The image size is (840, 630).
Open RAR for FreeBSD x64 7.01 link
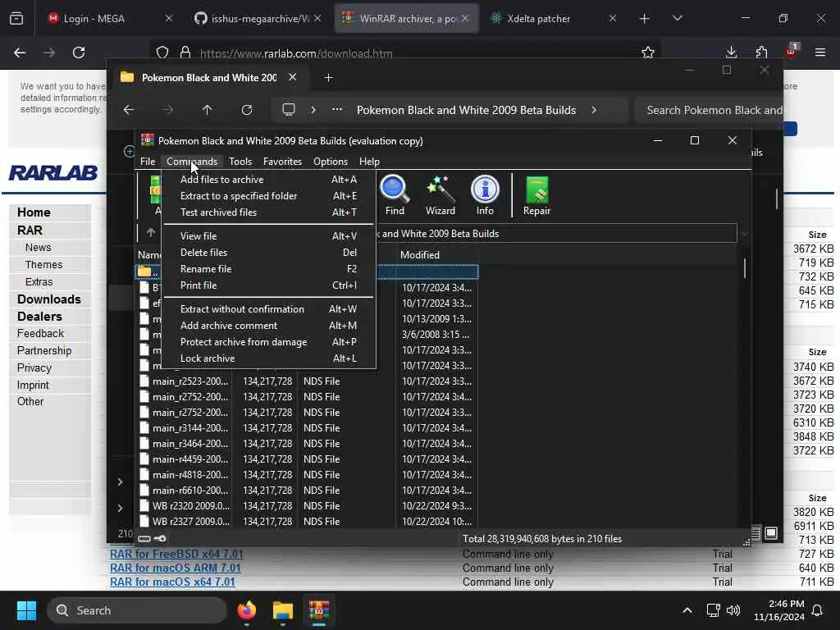pyautogui.click(x=176, y=554)
